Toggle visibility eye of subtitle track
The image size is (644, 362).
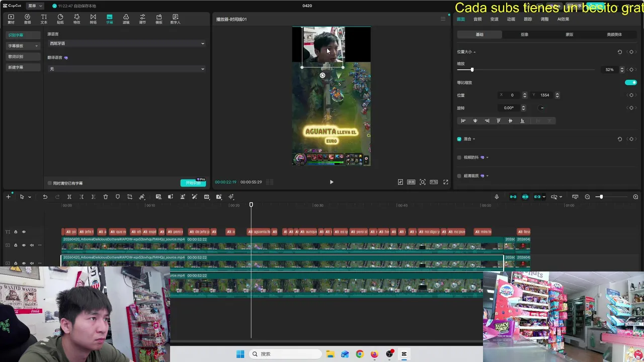click(24, 232)
